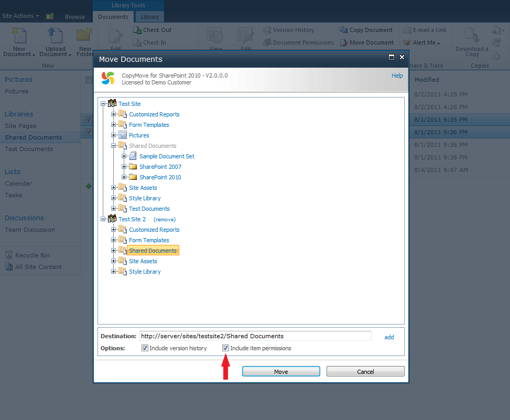Uncheck the 9:36 PM selected row checkbox
This screenshot has height=420, width=510.
point(89,132)
